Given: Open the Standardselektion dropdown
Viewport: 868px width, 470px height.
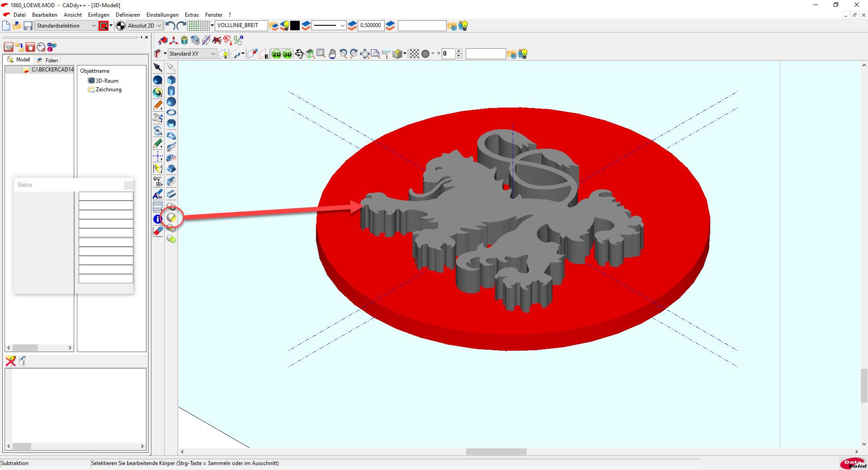Looking at the screenshot, I should [x=66, y=26].
